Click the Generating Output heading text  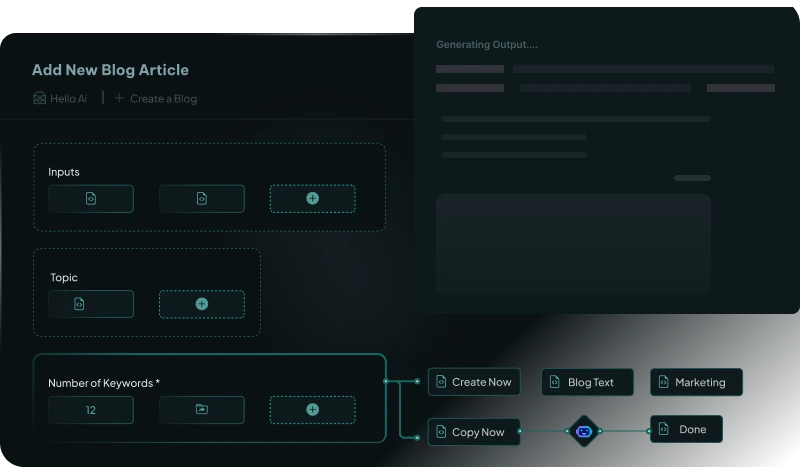487,45
